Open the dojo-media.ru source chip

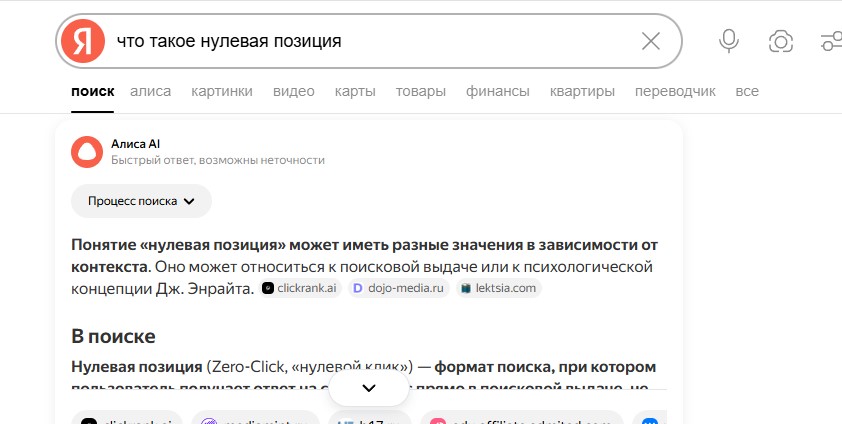(x=398, y=288)
